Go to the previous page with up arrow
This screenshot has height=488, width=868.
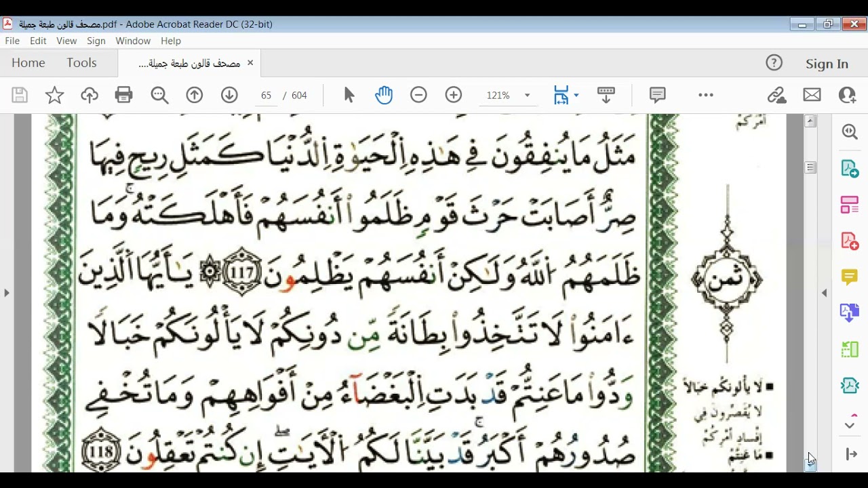click(195, 96)
